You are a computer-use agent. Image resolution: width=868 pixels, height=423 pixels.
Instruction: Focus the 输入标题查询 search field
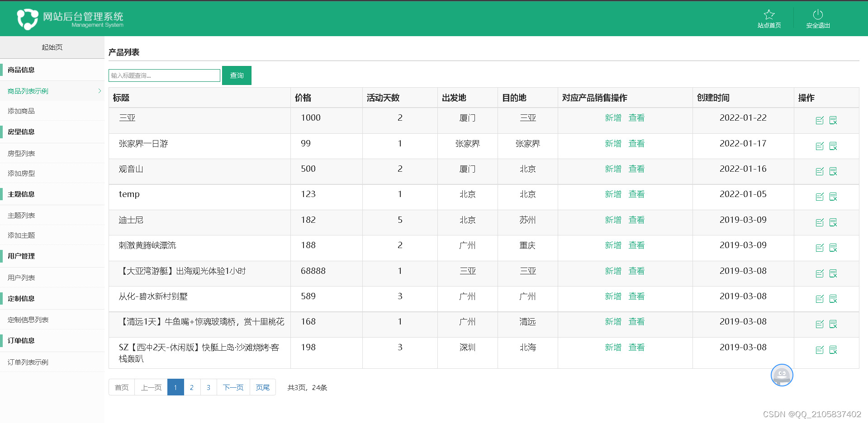point(164,75)
